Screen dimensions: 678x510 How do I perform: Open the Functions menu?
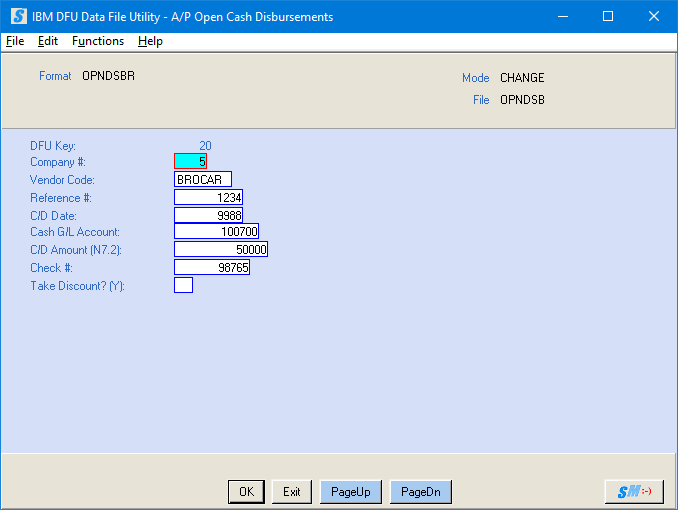98,41
